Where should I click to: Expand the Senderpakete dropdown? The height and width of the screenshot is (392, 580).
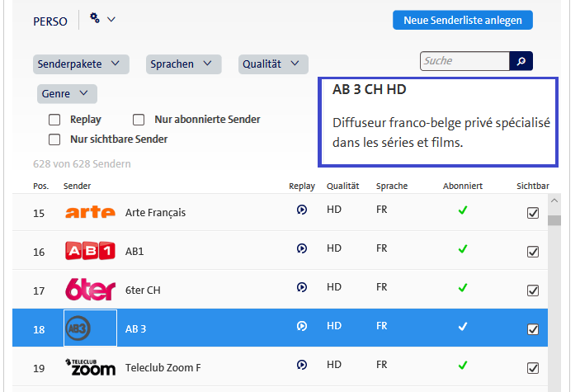click(83, 64)
